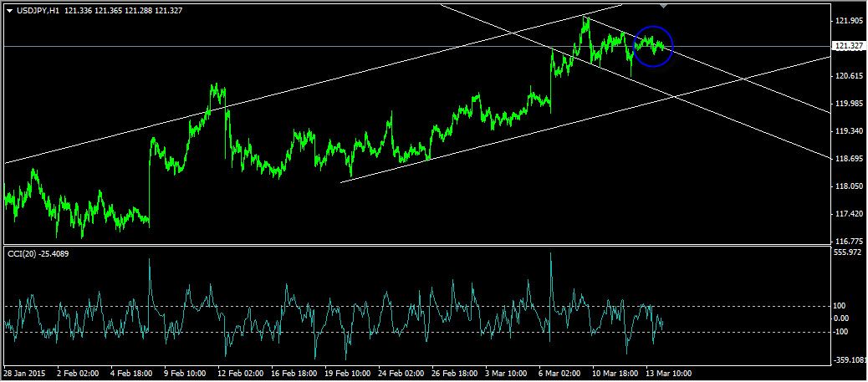Click the 19 Feb 10:00 time label
This screenshot has width=868, height=382.
[x=350, y=373]
